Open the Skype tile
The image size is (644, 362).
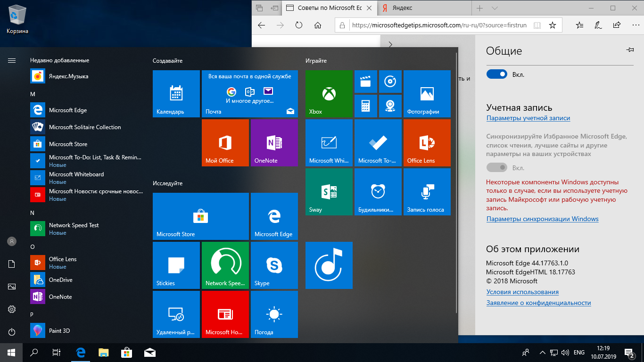pyautogui.click(x=274, y=265)
